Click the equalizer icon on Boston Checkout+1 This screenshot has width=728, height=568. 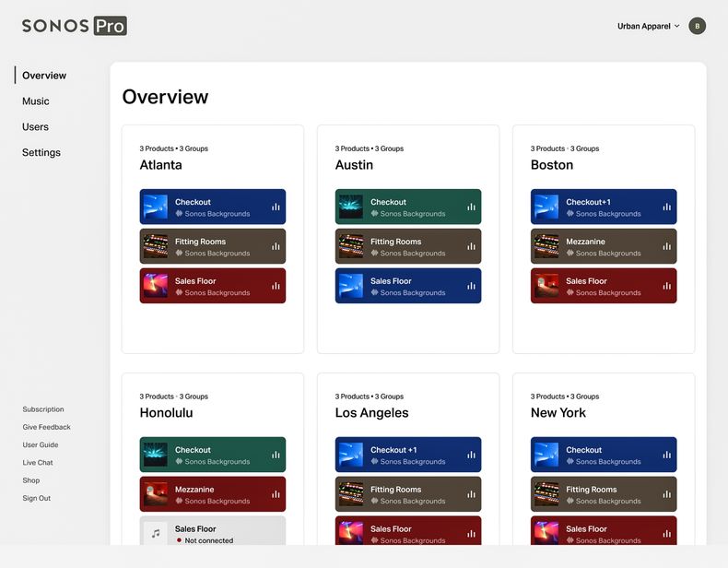666,207
